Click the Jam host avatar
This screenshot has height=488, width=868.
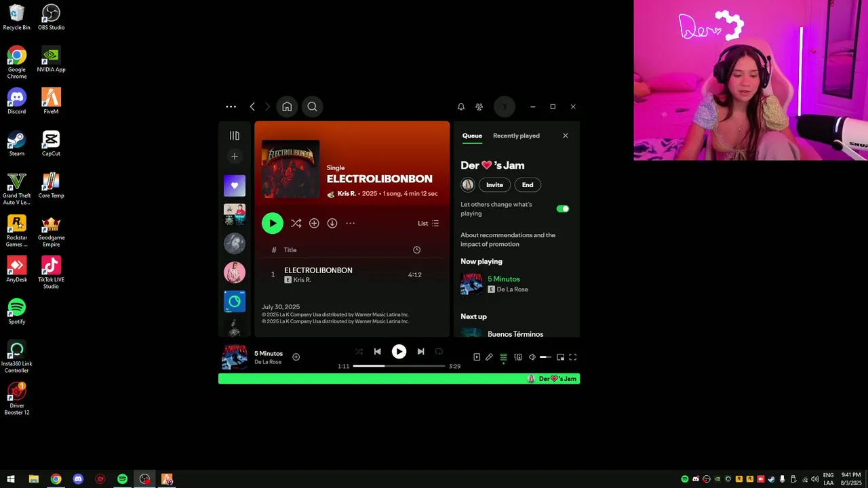click(x=468, y=184)
